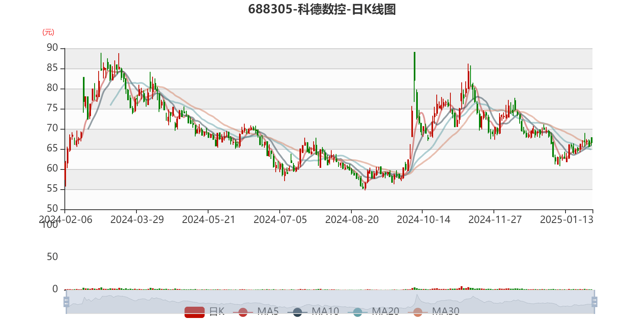Click the red (元) unit label

pyautogui.click(x=48, y=32)
